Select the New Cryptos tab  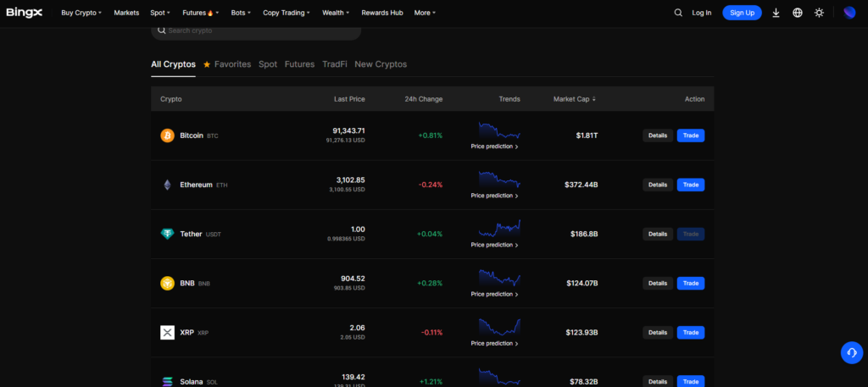point(381,64)
